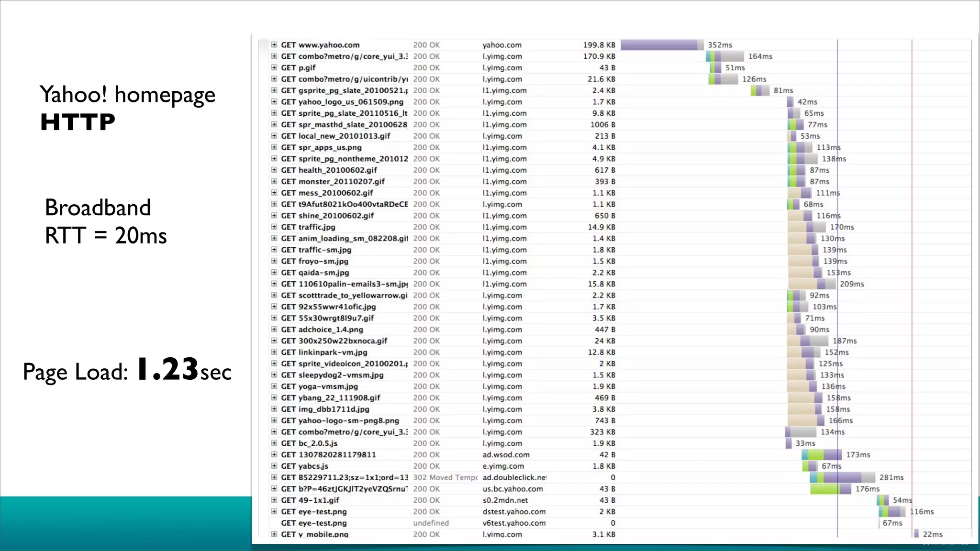Expand the GET yoga-vmsm.jpg request
The width and height of the screenshot is (980, 551).
pos(274,386)
